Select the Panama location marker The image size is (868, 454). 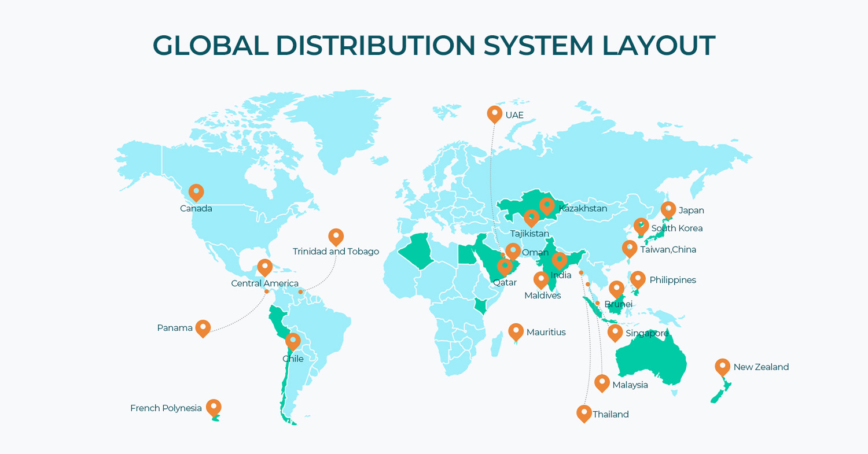click(203, 327)
